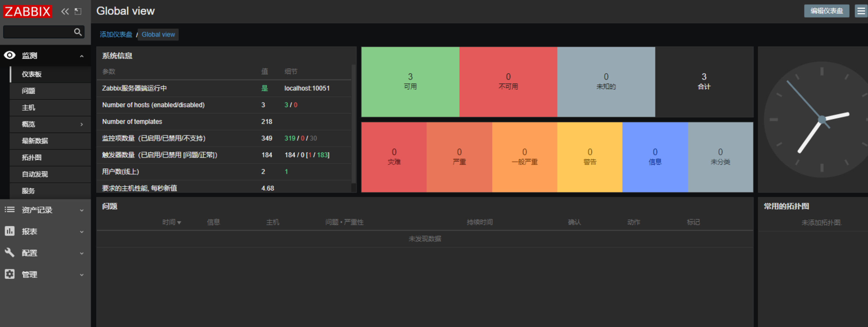Image resolution: width=868 pixels, height=327 pixels.
Task: Click the search magnifier icon
Action: (x=78, y=32)
